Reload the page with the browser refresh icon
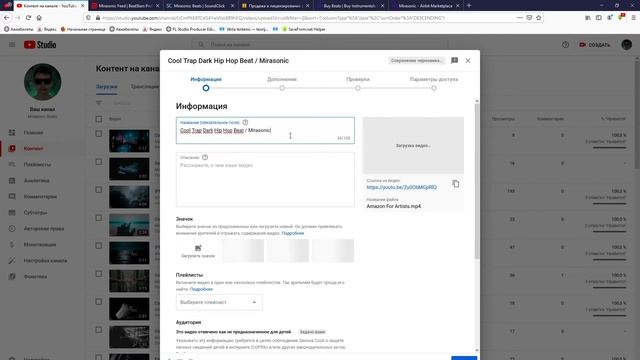This screenshot has width=640, height=360. click(x=28, y=18)
